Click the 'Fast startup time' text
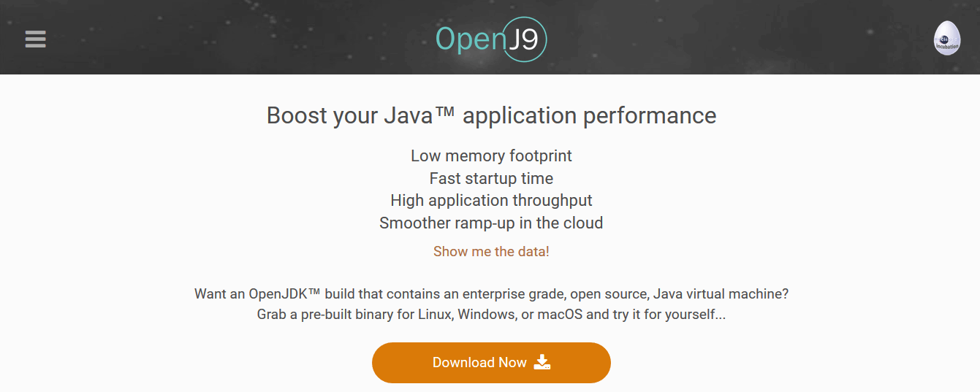This screenshot has width=980, height=392. pos(491,178)
